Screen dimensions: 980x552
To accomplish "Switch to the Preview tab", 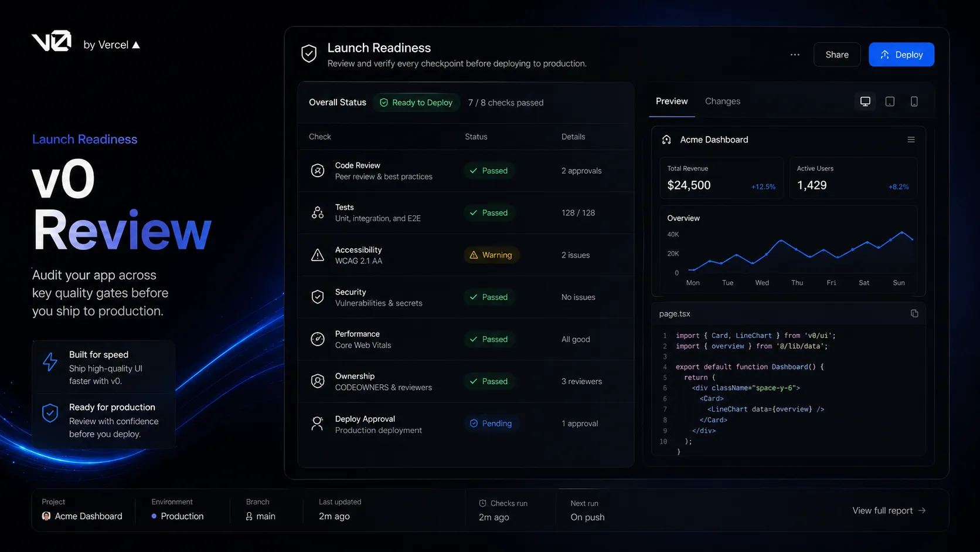I will click(x=672, y=101).
